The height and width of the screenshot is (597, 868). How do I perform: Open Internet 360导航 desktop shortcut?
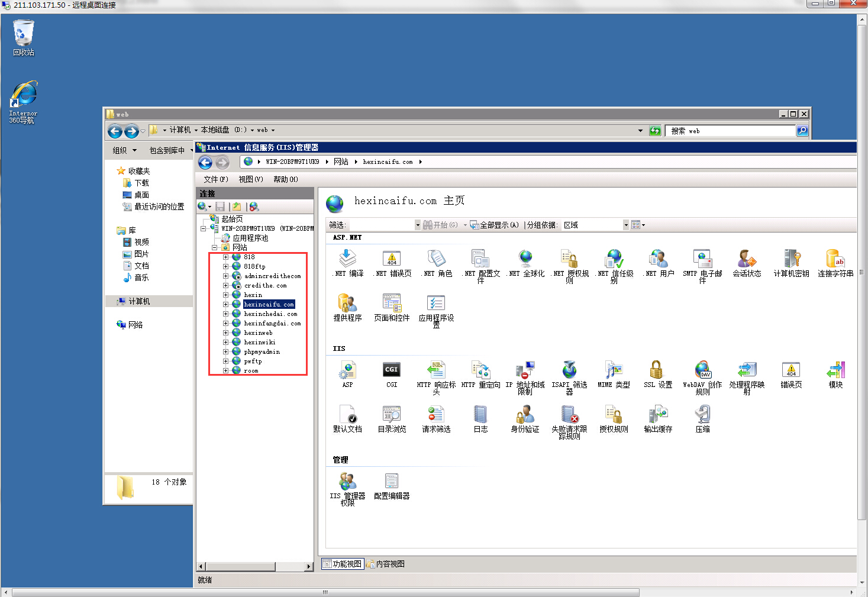23,102
